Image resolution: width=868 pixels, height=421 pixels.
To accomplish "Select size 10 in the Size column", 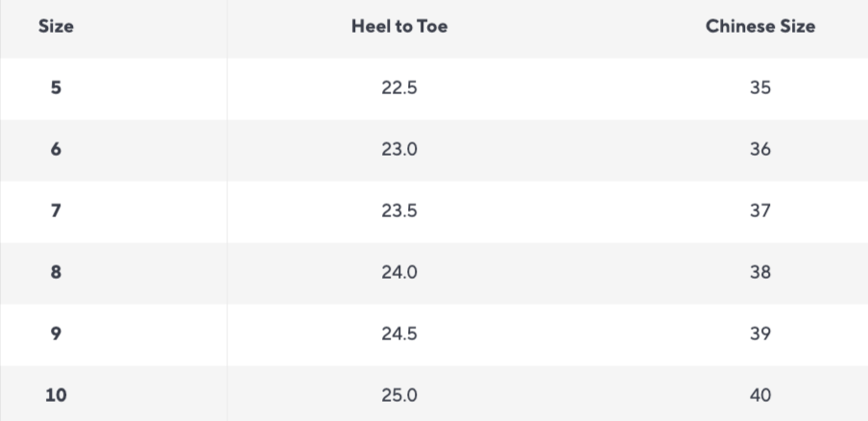I will [56, 395].
